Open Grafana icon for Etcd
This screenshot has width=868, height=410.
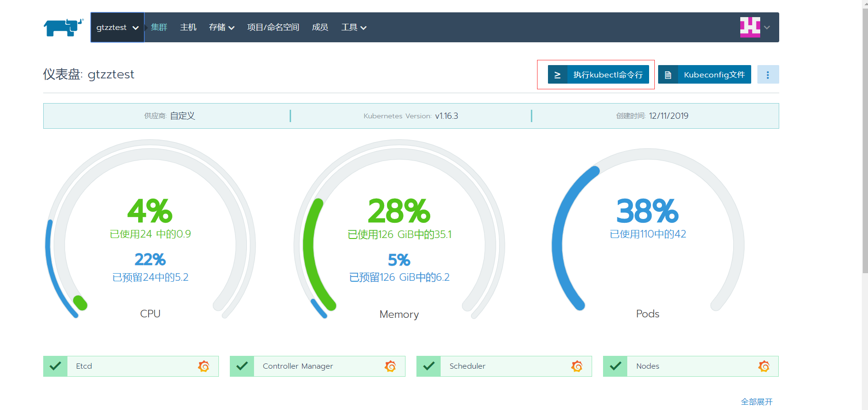(x=204, y=366)
